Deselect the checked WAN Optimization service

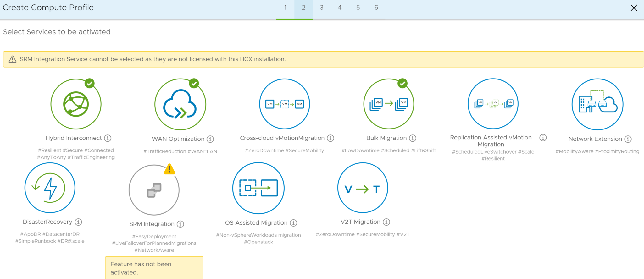click(180, 104)
